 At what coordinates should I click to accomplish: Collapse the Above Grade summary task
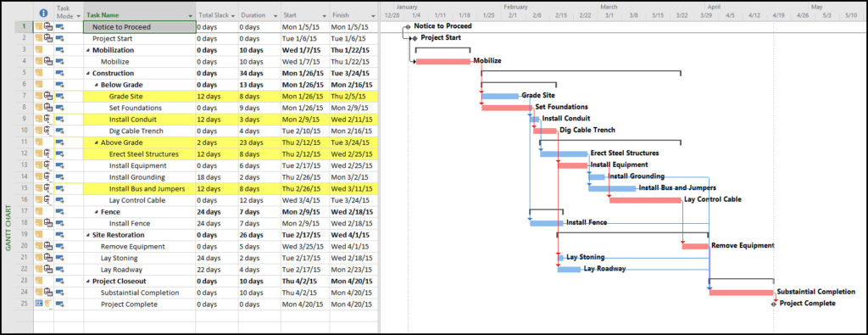point(97,142)
